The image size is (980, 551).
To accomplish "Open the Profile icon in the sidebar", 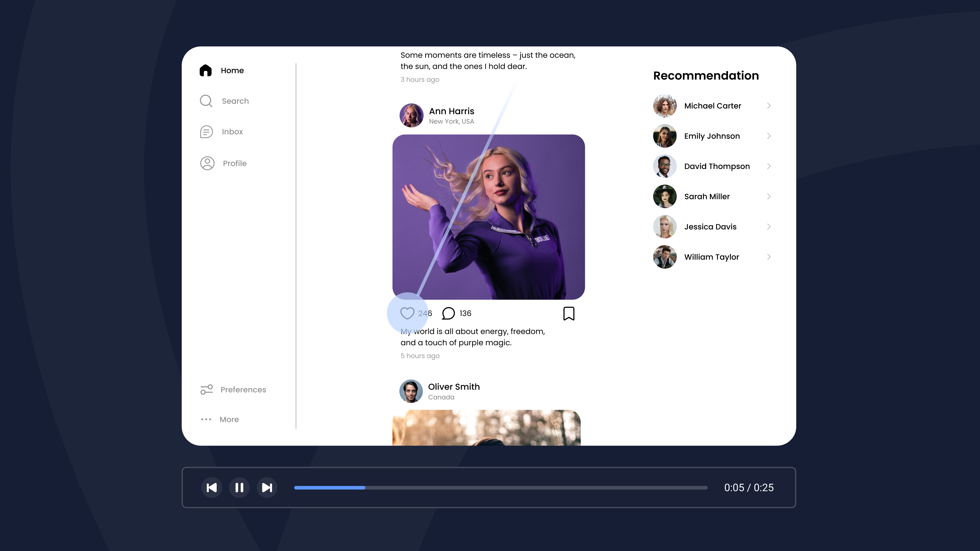I will (x=206, y=163).
